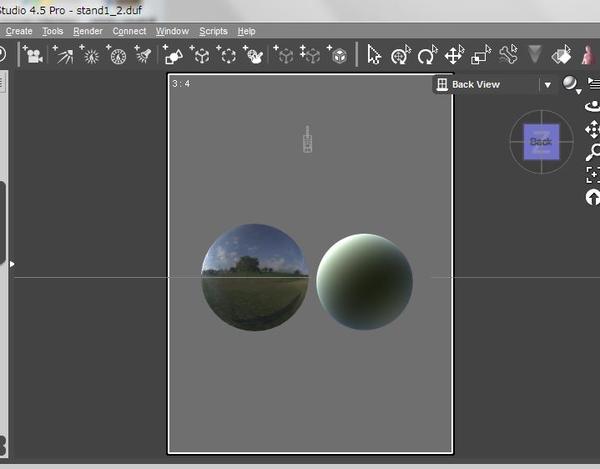Create a new spotlight
The height and width of the screenshot is (469, 600).
pyautogui.click(x=143, y=55)
